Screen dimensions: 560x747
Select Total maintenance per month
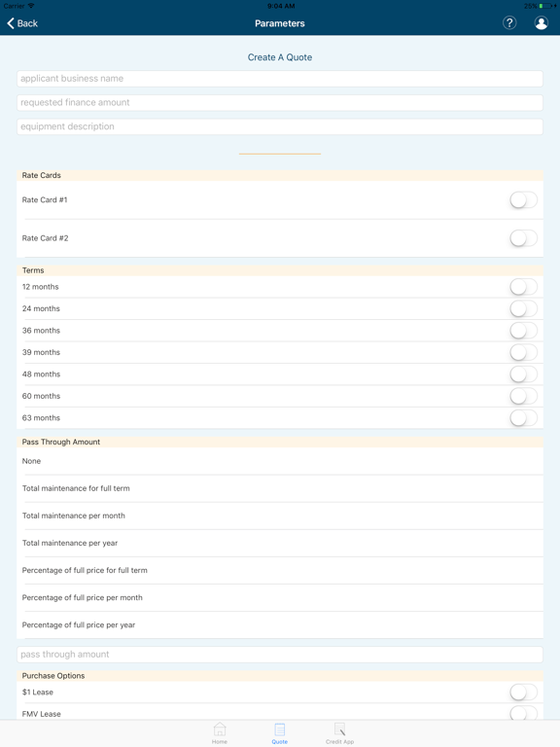(x=280, y=516)
